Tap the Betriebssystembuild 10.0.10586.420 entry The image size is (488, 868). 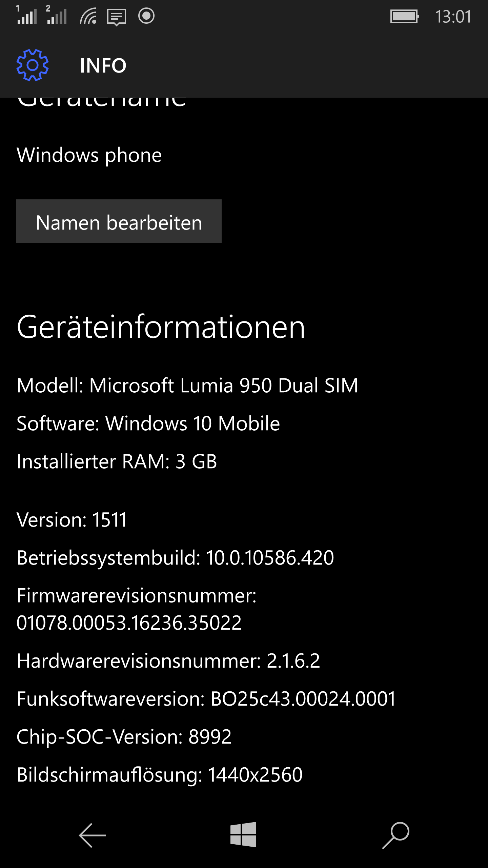(x=176, y=558)
